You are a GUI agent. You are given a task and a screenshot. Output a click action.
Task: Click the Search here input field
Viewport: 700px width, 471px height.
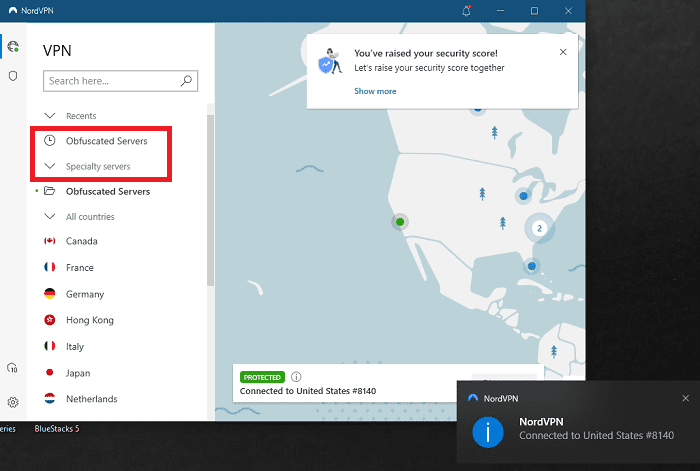tap(121, 81)
